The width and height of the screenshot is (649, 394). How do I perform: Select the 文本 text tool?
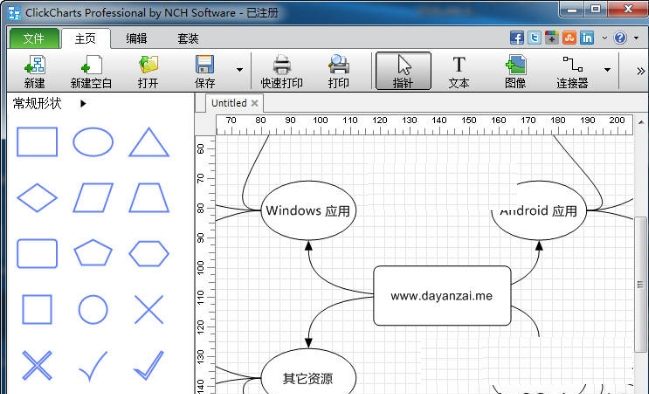coord(459,71)
